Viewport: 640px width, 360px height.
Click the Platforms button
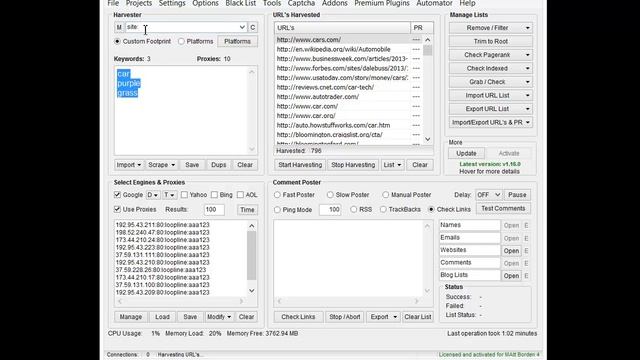238,41
